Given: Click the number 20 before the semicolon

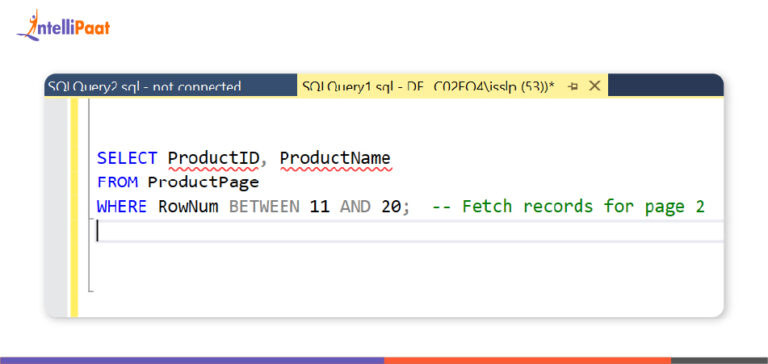Looking at the screenshot, I should coord(391,206).
